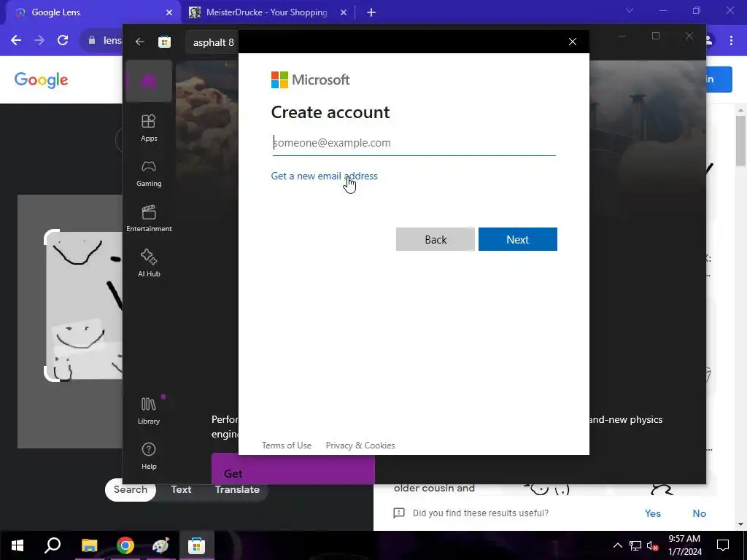Viewport: 747px width, 560px height.
Task: Open the clock showing 9:57 AM
Action: point(684,545)
